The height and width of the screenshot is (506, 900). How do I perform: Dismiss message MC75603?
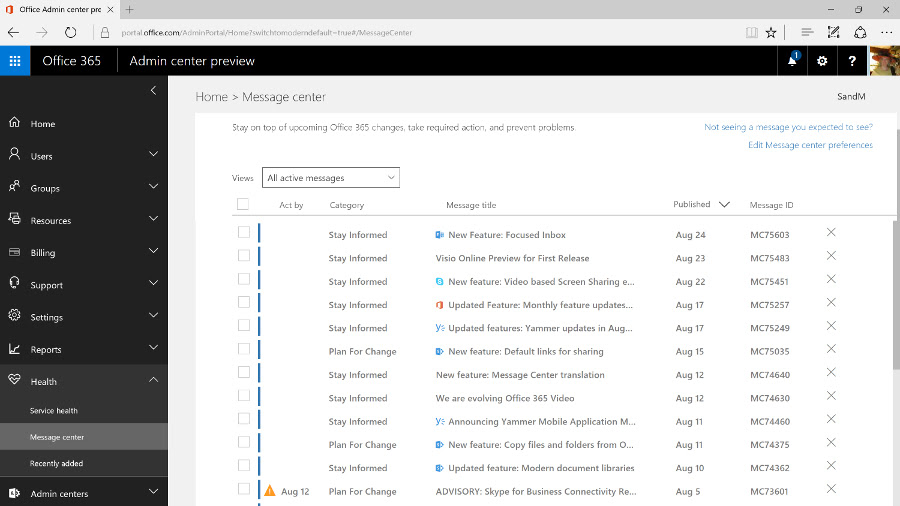(x=831, y=232)
